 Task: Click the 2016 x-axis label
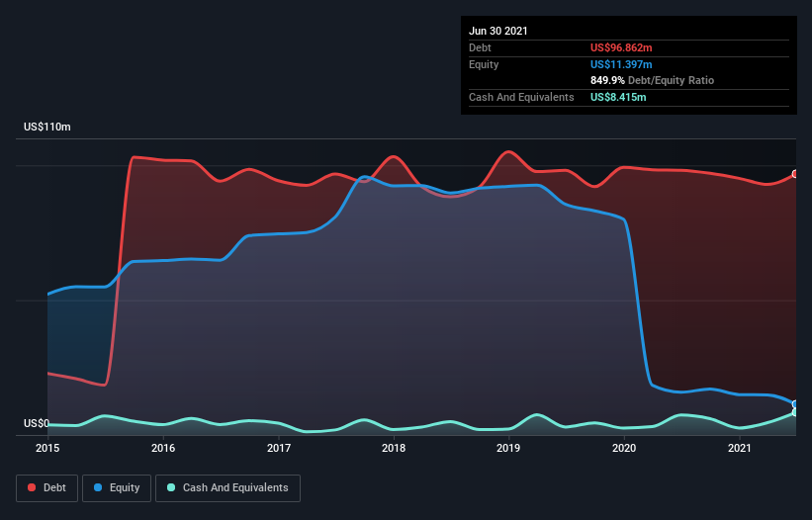tap(163, 448)
